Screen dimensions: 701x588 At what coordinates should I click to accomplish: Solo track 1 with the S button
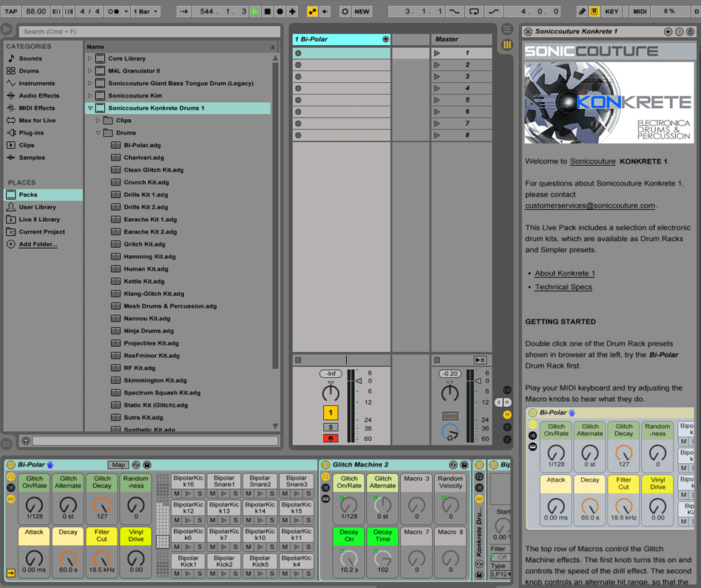click(331, 428)
